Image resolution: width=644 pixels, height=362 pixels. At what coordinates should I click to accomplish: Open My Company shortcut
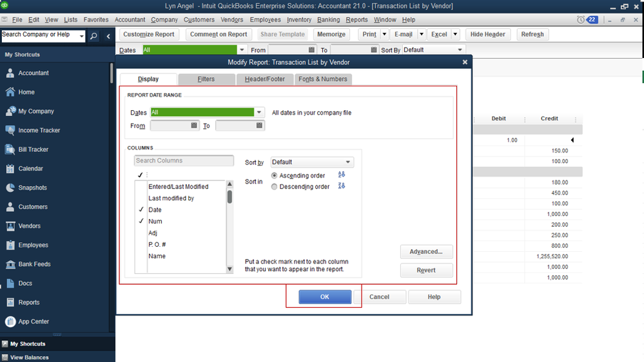(x=35, y=111)
